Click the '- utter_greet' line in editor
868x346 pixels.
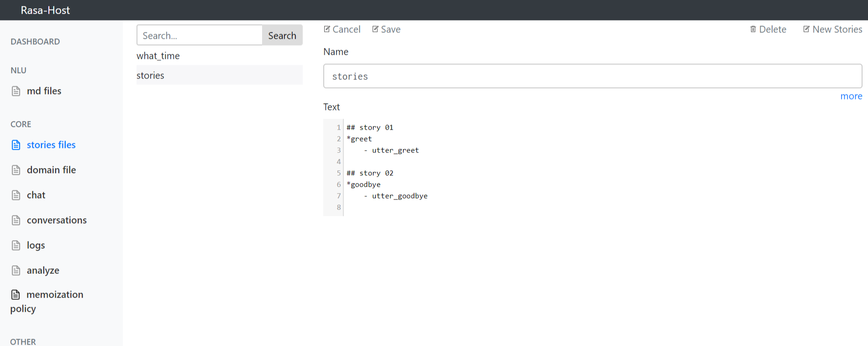(391, 150)
